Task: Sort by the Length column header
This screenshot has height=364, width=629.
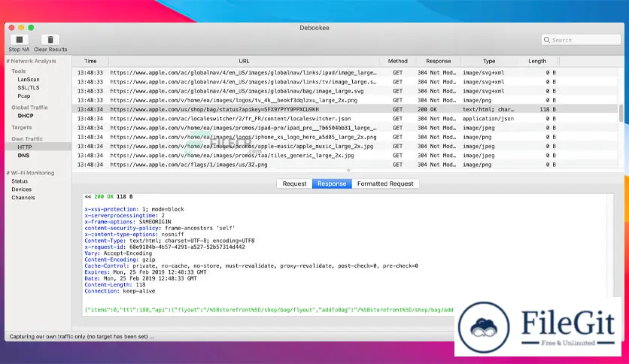Action: (537, 61)
